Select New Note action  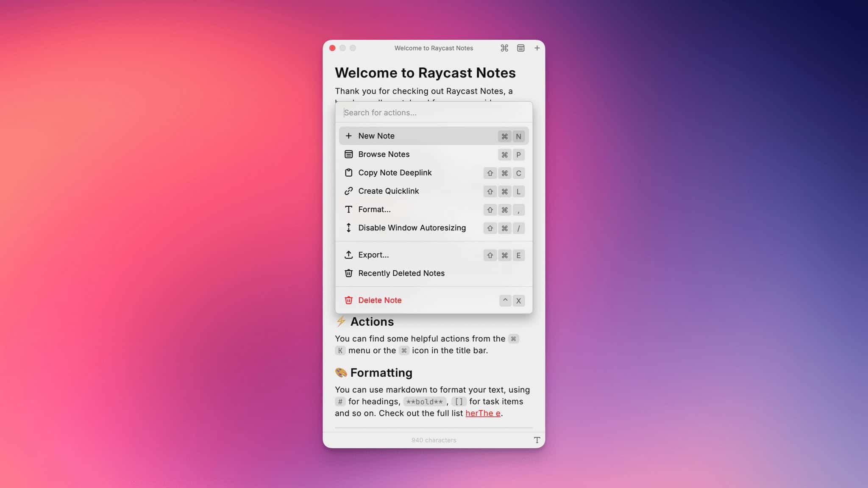434,136
